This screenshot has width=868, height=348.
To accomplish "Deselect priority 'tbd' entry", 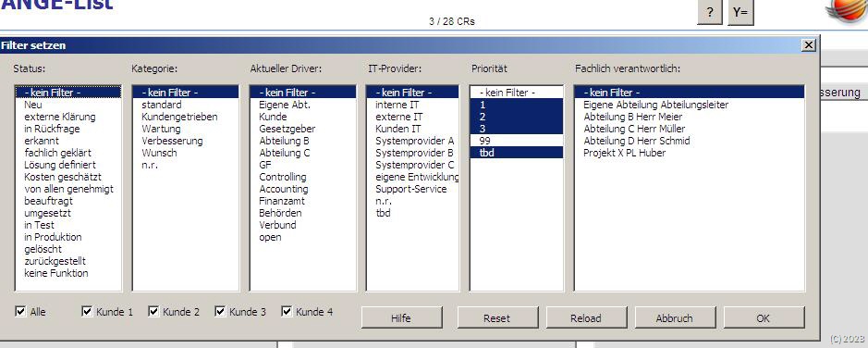I will [x=516, y=153].
